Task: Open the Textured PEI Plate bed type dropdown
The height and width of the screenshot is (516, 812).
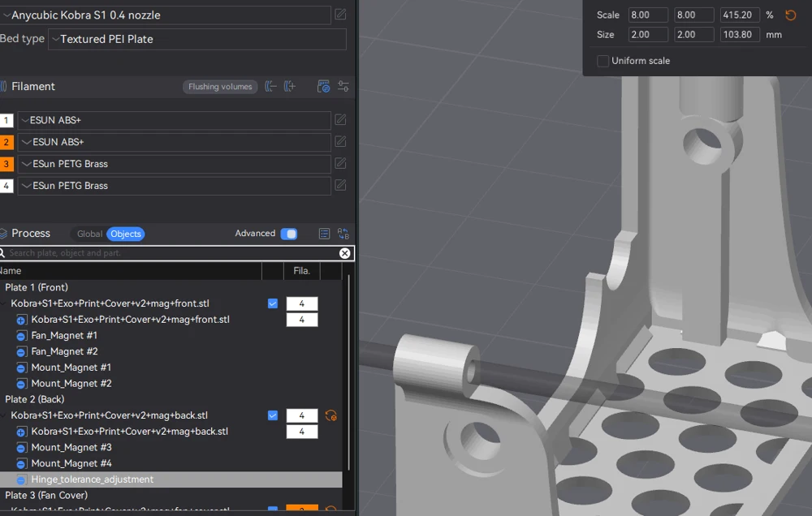Action: point(197,39)
